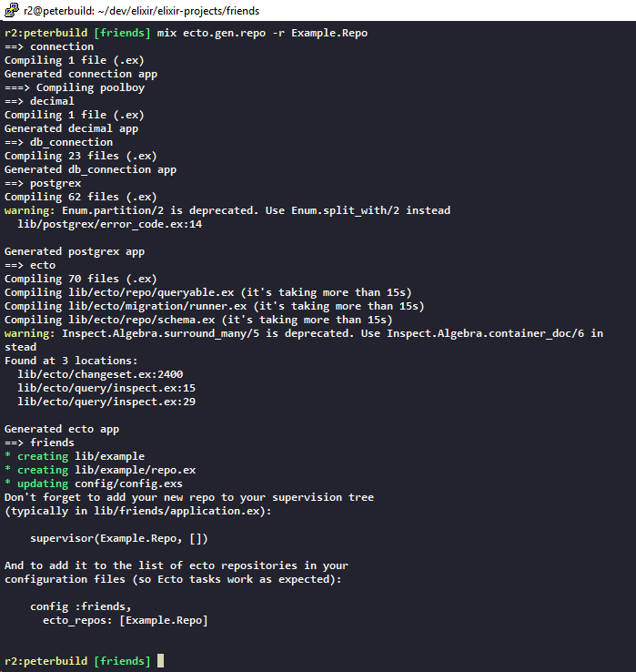
Task: Click the 'mix ecto.gen.repo -r Example.Repo' command text
Action: [262, 33]
